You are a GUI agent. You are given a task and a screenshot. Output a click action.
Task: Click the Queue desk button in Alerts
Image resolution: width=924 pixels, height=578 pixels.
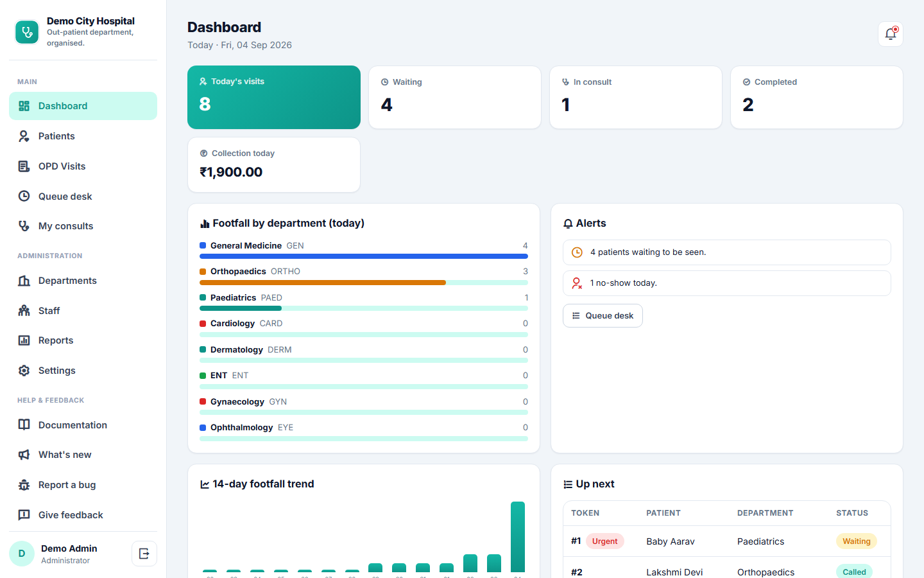(x=603, y=315)
